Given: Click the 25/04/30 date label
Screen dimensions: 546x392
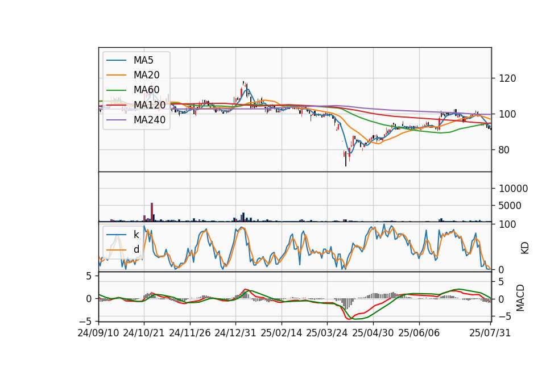Looking at the screenshot, I should 373,333.
